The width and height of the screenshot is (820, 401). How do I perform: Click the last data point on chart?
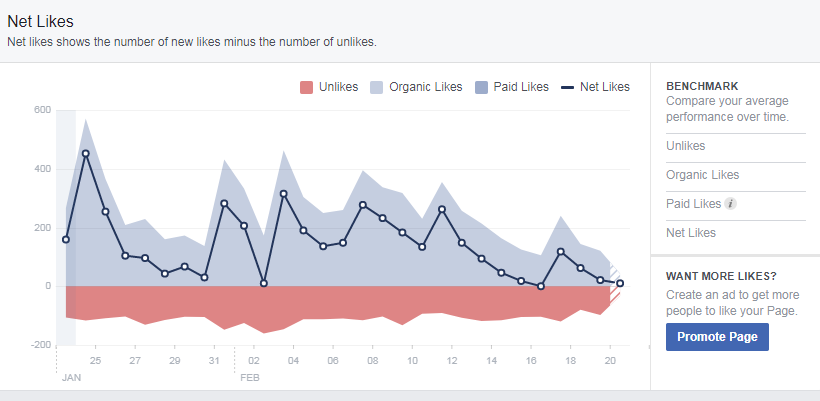pyautogui.click(x=620, y=283)
